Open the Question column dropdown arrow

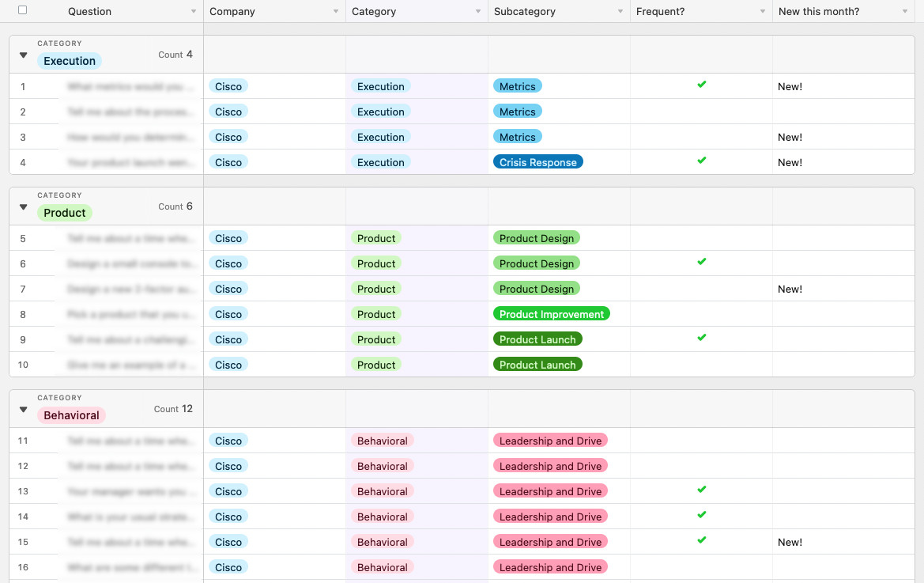tap(194, 12)
